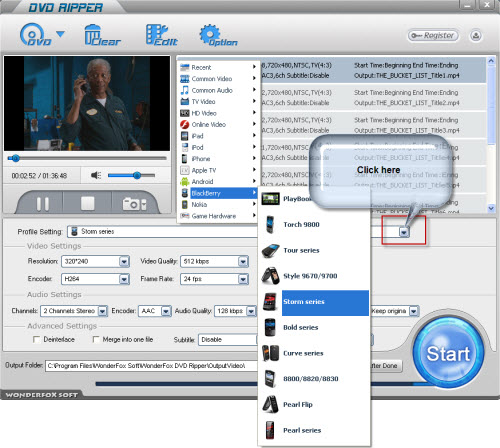Click the upgrade download icon beside Register
This screenshot has height=448, width=500.
click(476, 35)
